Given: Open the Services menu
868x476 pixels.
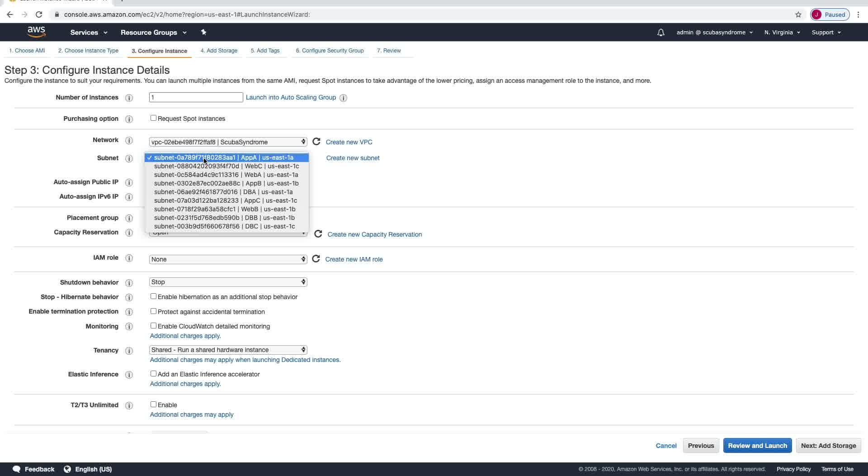Looking at the screenshot, I should pos(89,33).
